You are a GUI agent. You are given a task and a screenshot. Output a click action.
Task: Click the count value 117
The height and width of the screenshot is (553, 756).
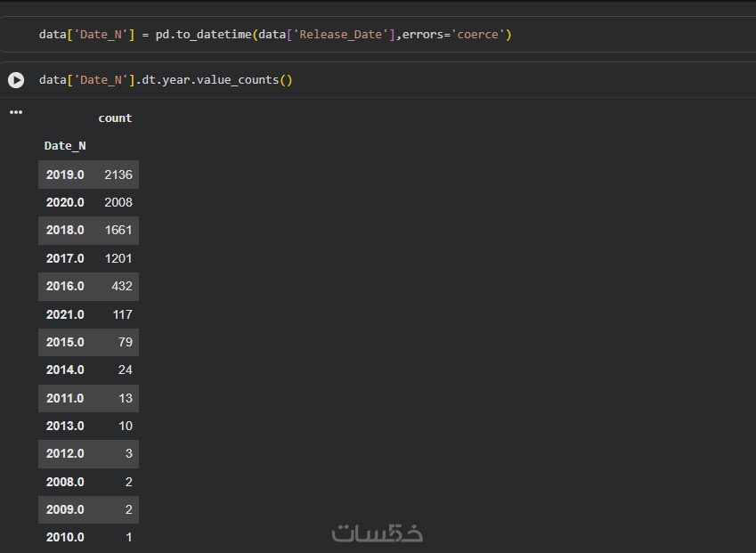(x=122, y=314)
